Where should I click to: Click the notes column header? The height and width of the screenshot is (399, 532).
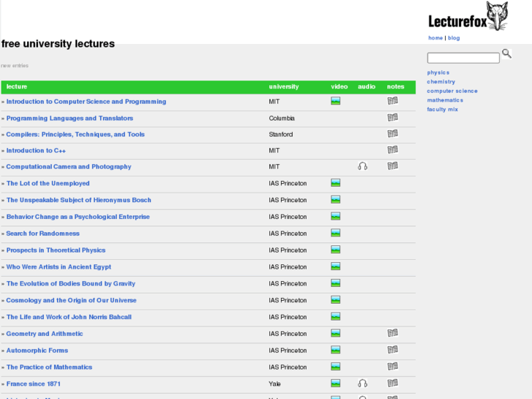click(395, 86)
